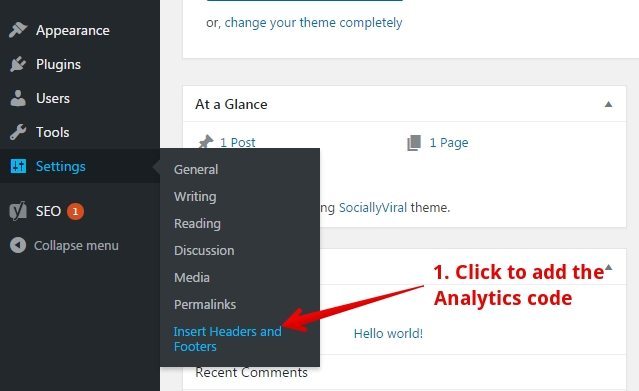Image resolution: width=639 pixels, height=391 pixels.
Task: Click the Collapse menu arrow icon
Action: [x=18, y=245]
